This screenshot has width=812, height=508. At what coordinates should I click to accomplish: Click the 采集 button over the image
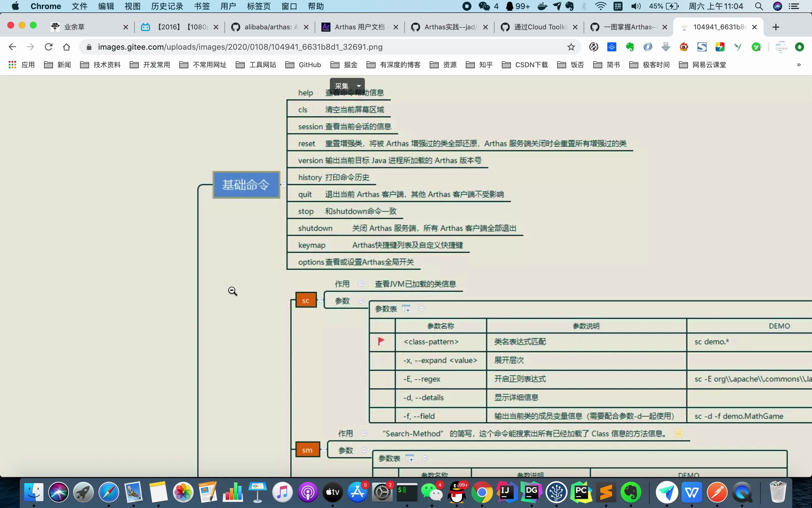pyautogui.click(x=342, y=86)
